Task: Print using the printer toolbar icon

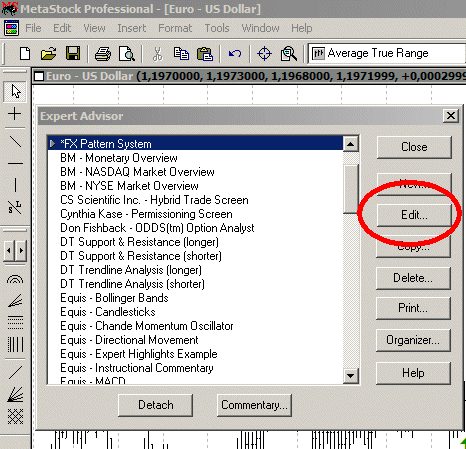Action: tap(103, 54)
